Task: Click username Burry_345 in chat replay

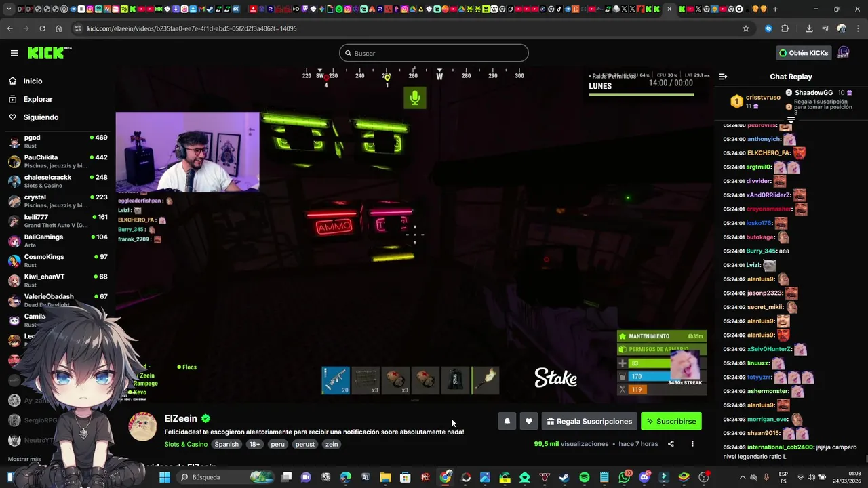Action: (x=762, y=251)
